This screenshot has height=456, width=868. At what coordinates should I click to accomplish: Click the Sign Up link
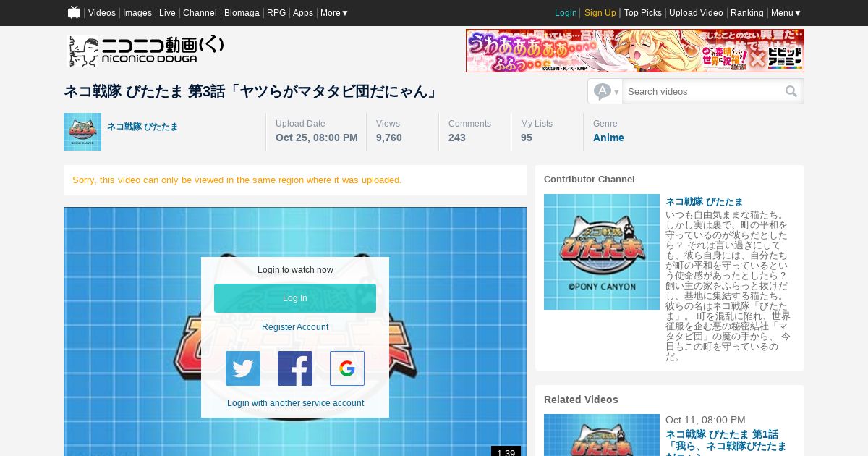pos(600,13)
